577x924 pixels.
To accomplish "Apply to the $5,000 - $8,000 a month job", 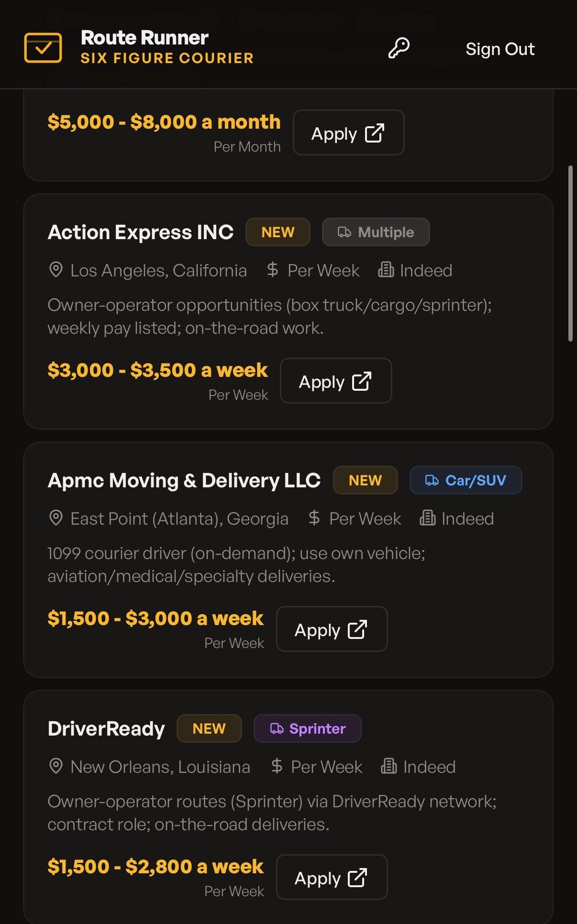I will (x=348, y=133).
